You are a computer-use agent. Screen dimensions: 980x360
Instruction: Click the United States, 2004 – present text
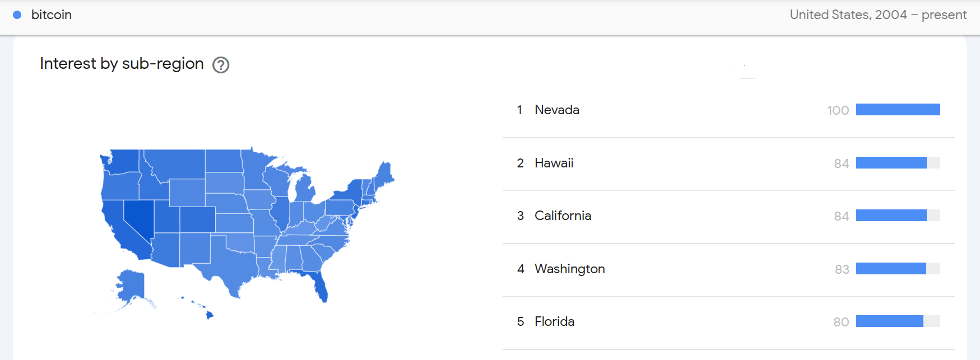pos(877,15)
